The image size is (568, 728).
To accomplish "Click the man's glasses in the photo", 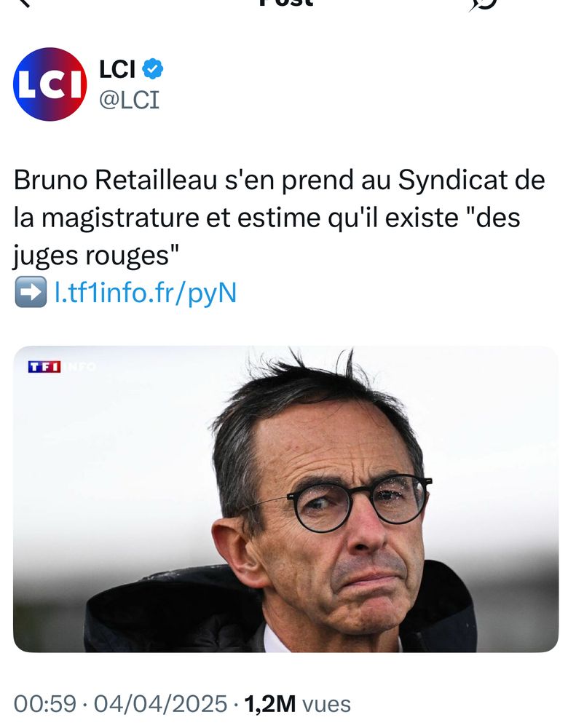I will [359, 503].
